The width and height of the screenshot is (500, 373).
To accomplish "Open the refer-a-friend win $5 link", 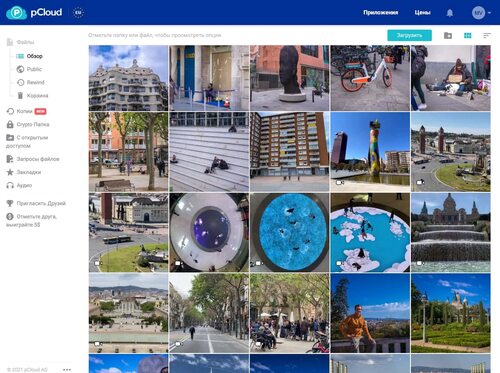I will (32, 220).
